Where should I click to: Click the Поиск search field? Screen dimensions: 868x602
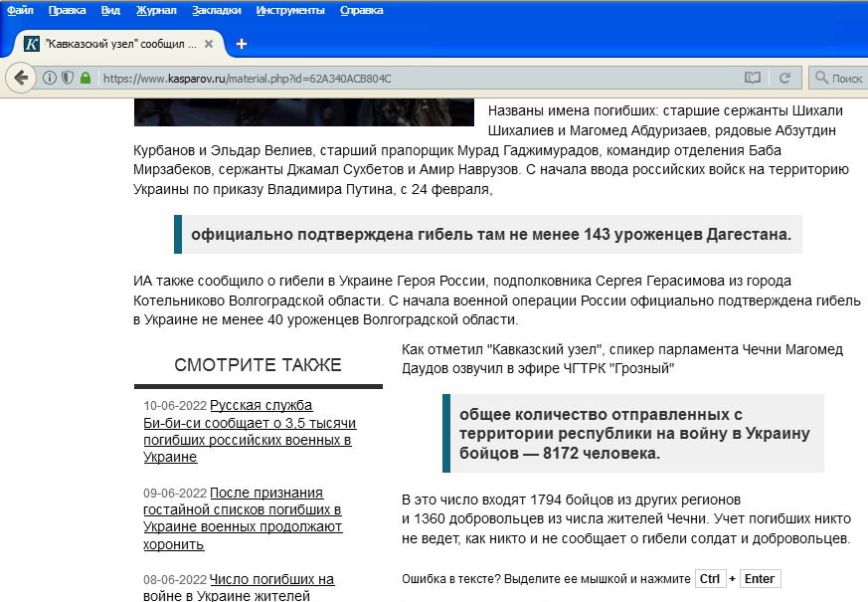point(838,78)
